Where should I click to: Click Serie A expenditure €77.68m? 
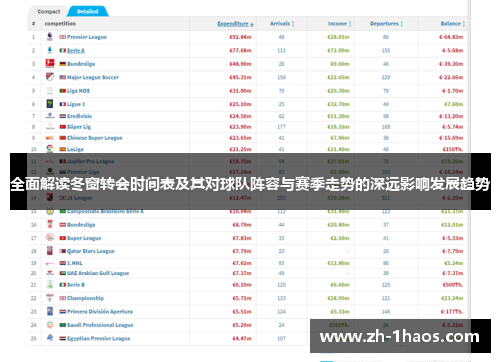[x=240, y=51]
